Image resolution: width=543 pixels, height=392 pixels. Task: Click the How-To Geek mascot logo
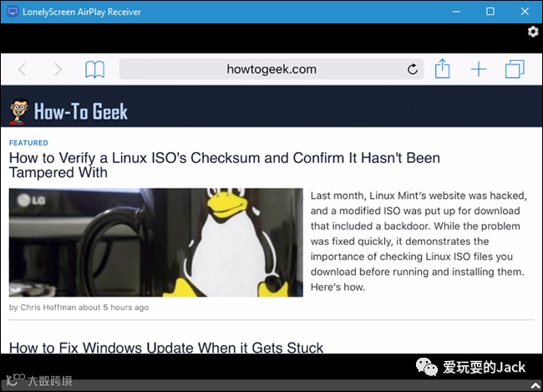pos(18,111)
